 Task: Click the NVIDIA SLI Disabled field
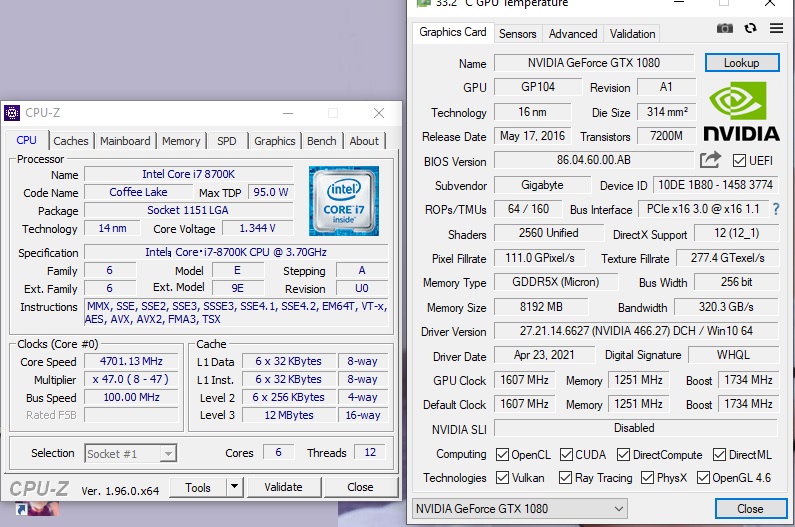pos(635,428)
